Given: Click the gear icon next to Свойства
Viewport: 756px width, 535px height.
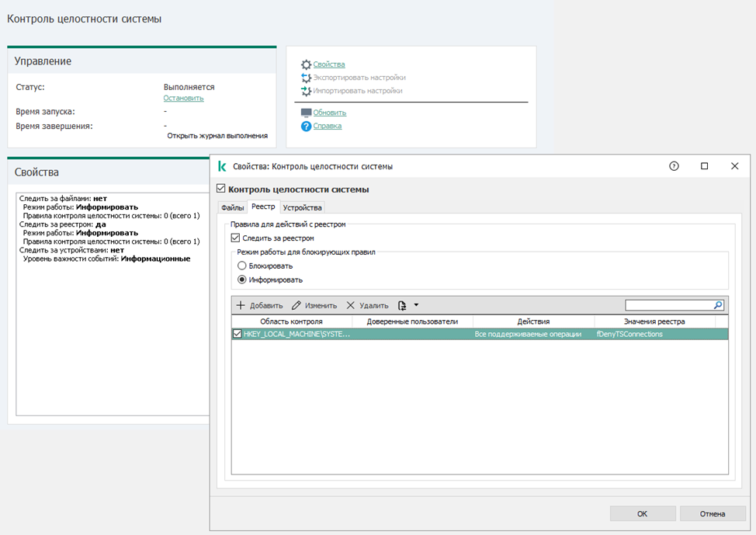Looking at the screenshot, I should pyautogui.click(x=306, y=64).
